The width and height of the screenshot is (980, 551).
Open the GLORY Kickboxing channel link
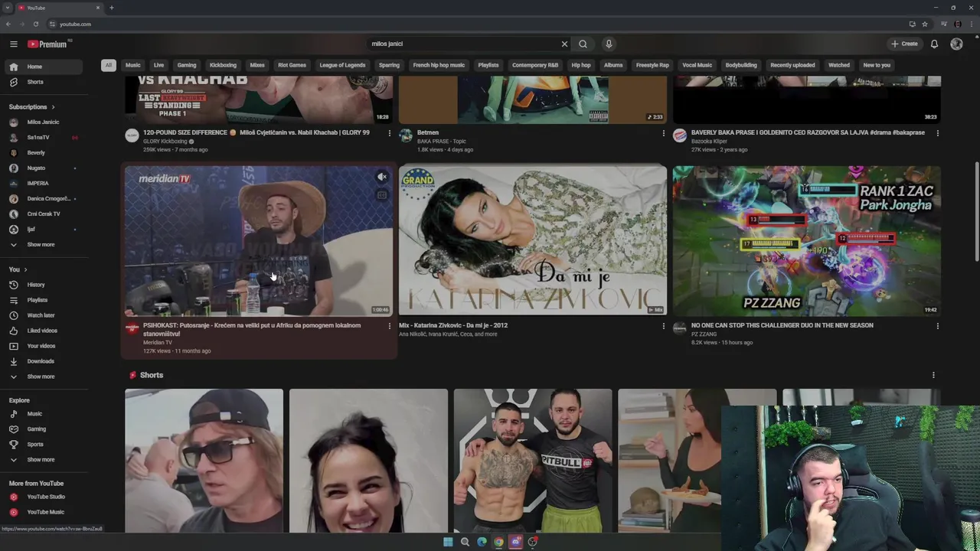165,142
